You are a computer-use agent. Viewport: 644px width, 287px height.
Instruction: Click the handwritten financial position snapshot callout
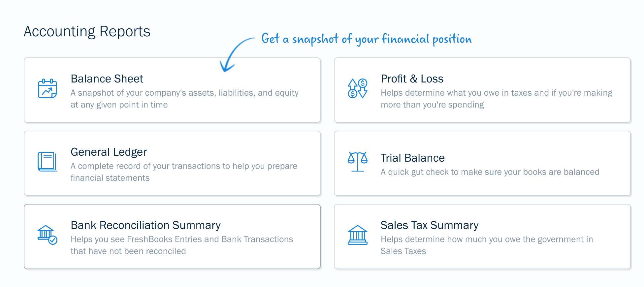(366, 39)
